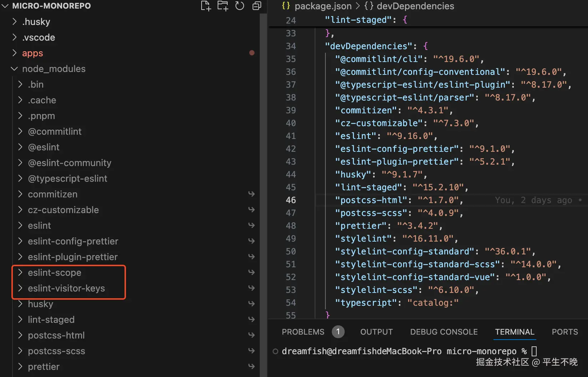Viewport: 588px width, 377px height.
Task: Expand the .cache folder
Action: pos(20,100)
